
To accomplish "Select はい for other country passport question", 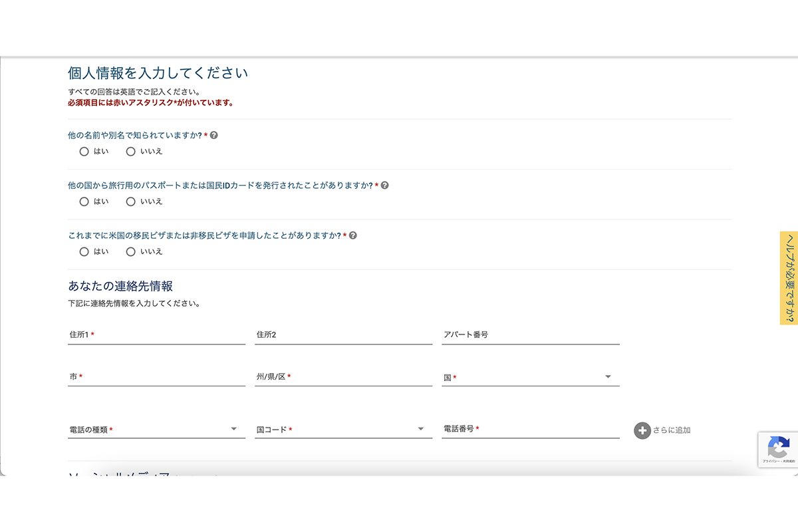I will tap(84, 201).
